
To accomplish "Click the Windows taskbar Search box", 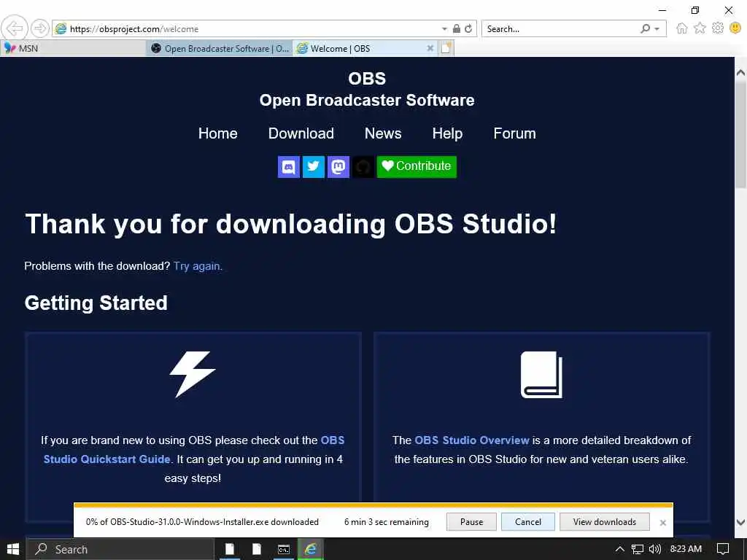I will click(x=121, y=550).
